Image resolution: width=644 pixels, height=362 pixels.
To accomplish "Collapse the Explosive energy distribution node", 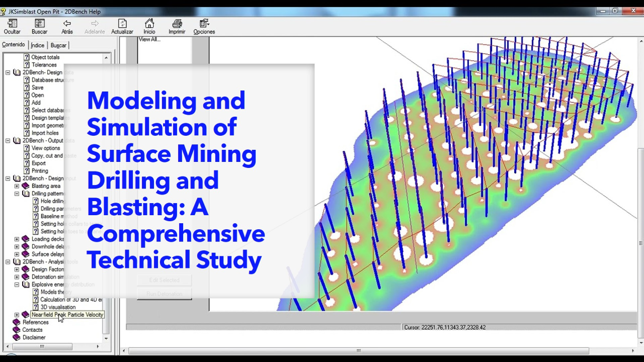I will coord(17,285).
